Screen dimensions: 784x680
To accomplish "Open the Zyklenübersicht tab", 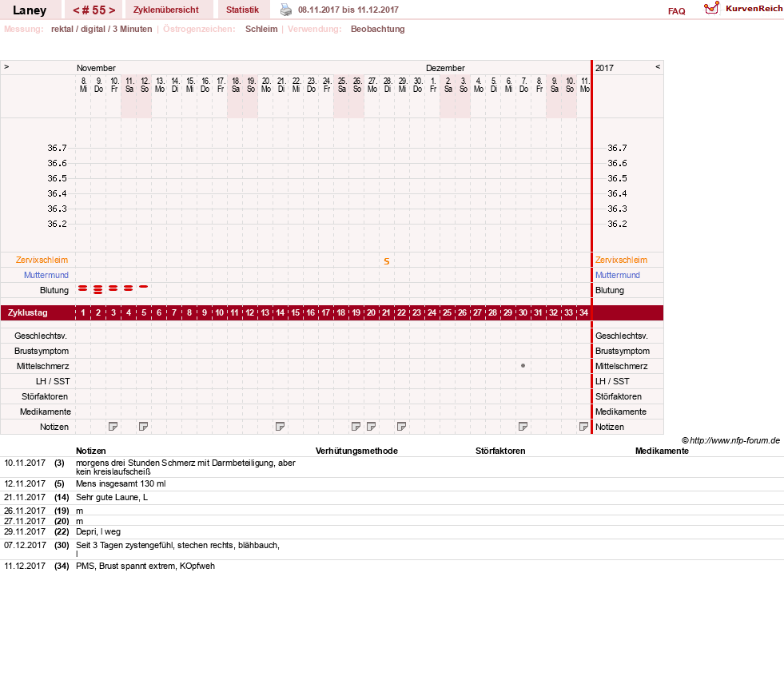I will coord(166,10).
